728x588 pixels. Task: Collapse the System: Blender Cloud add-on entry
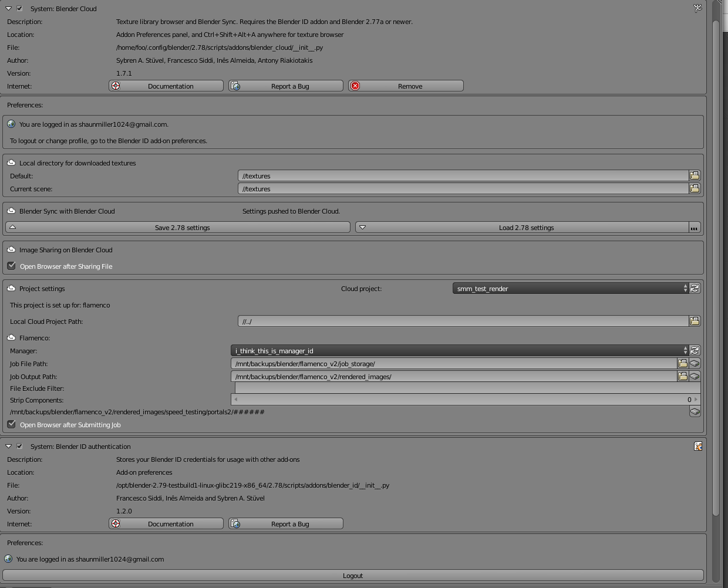click(x=8, y=8)
